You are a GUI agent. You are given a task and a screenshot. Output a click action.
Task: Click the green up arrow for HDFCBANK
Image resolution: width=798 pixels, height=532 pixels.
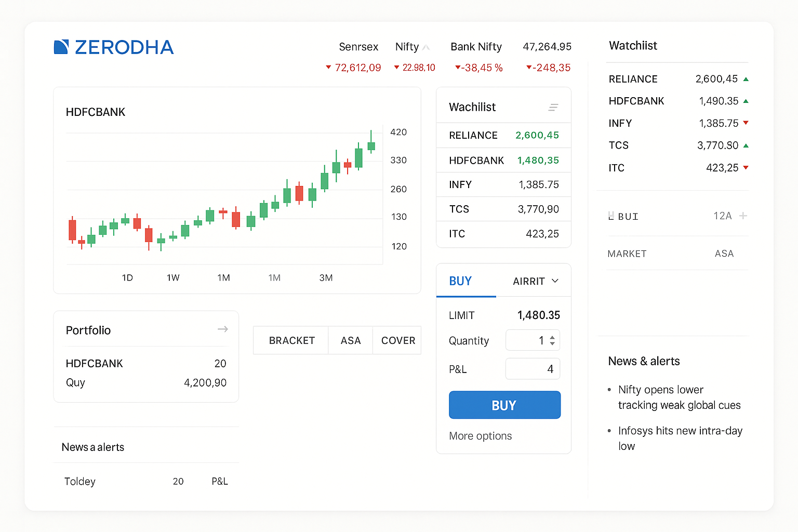click(746, 101)
